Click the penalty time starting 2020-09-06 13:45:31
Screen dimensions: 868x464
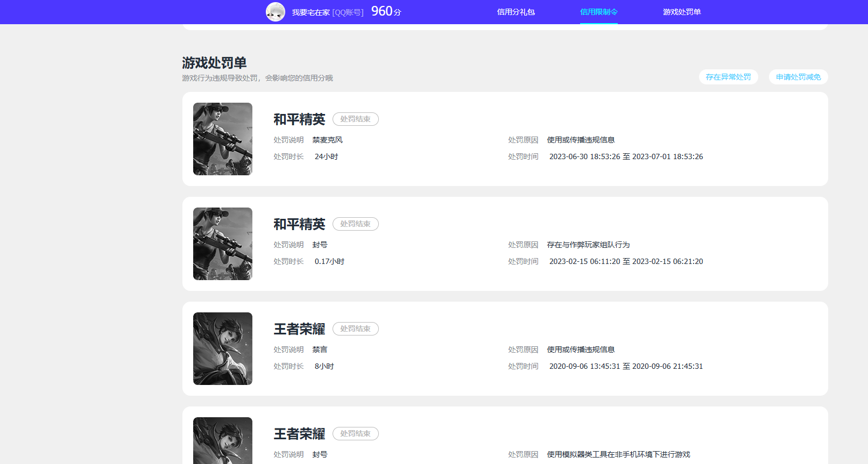click(x=626, y=366)
